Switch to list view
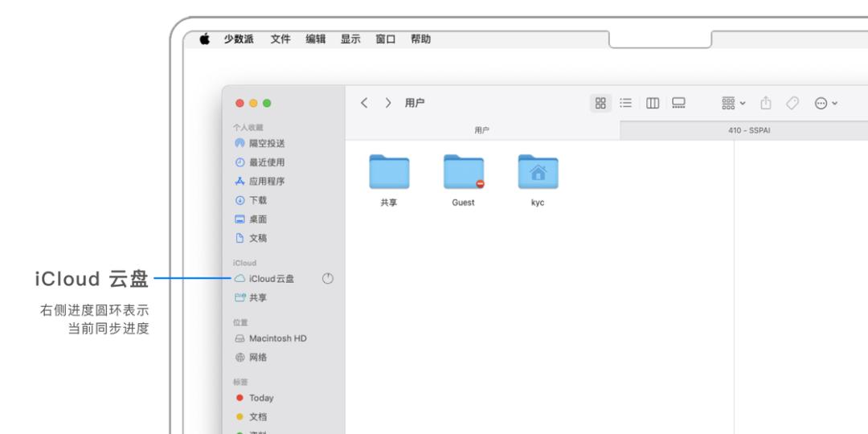 coord(625,103)
